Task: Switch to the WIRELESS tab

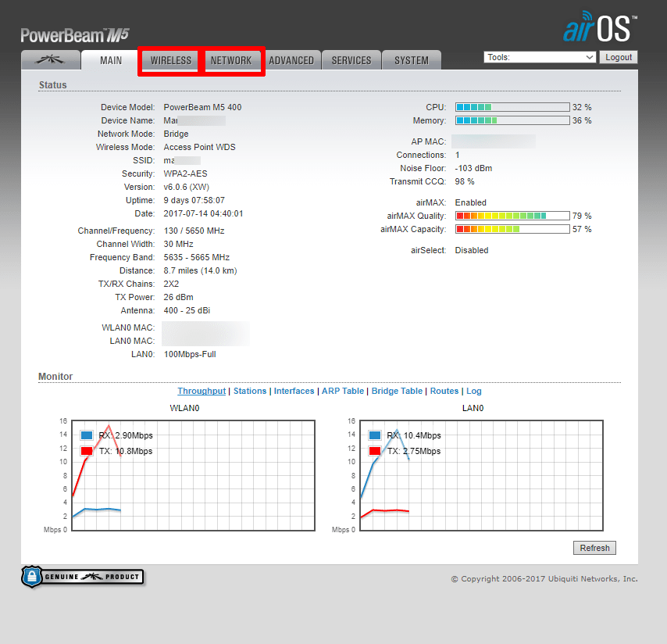Action: [x=171, y=60]
